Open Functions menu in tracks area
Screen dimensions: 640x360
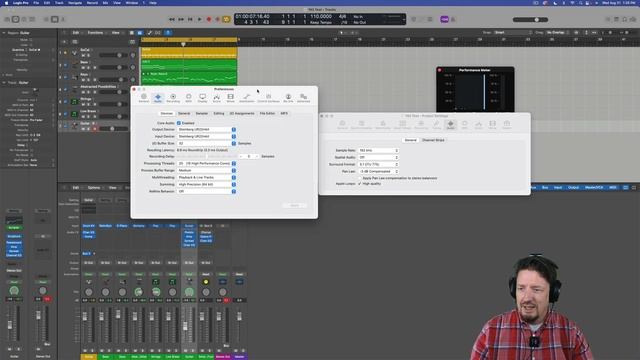coord(95,33)
